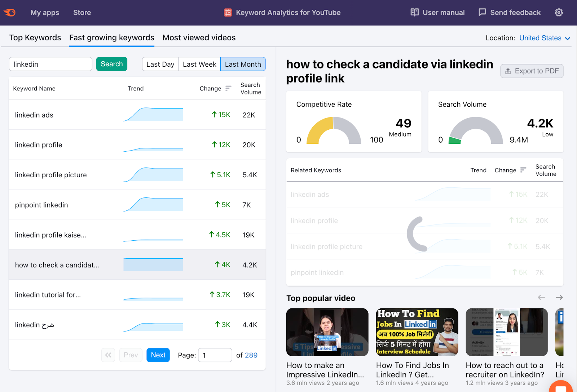Click the sort icon beside the Change column
This screenshot has width=577, height=392.
coord(229,88)
